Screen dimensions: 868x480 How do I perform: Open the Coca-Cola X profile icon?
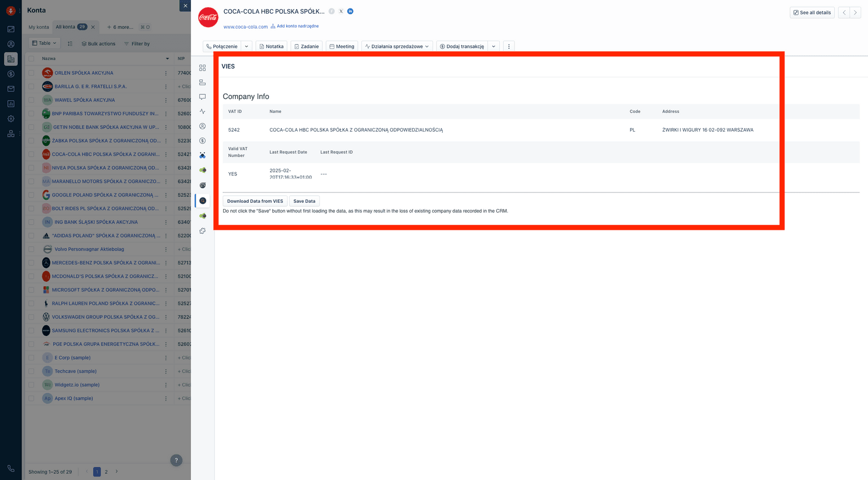coord(341,11)
